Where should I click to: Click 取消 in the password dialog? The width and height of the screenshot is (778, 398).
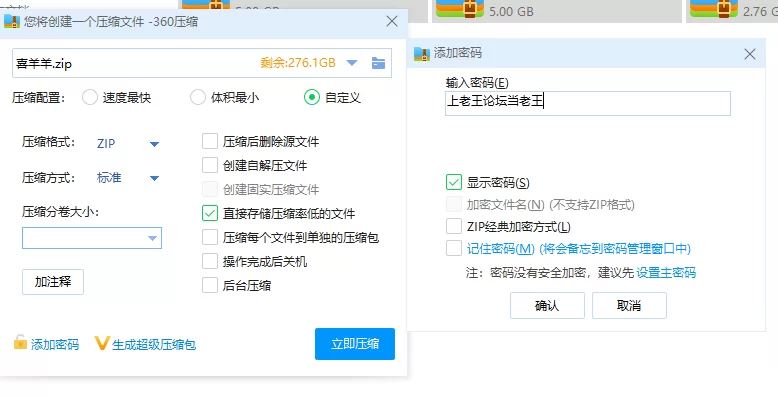[x=629, y=305]
